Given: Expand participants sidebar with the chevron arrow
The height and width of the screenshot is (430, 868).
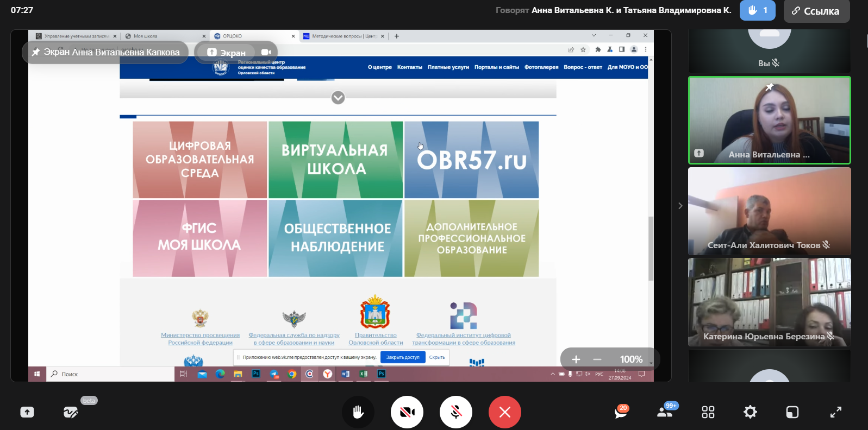Looking at the screenshot, I should (x=680, y=206).
